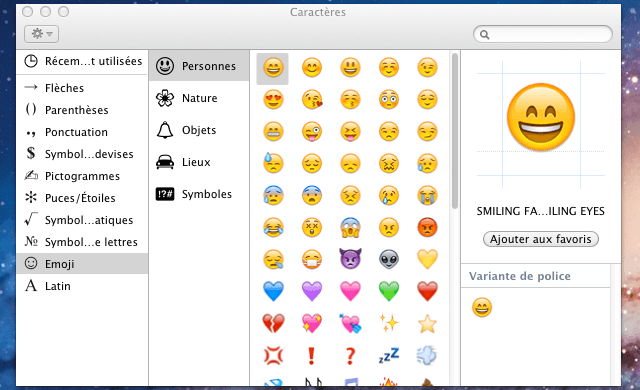This screenshot has height=390, width=640.
Task: Click the large emoji preview image
Action: pyautogui.click(x=541, y=117)
